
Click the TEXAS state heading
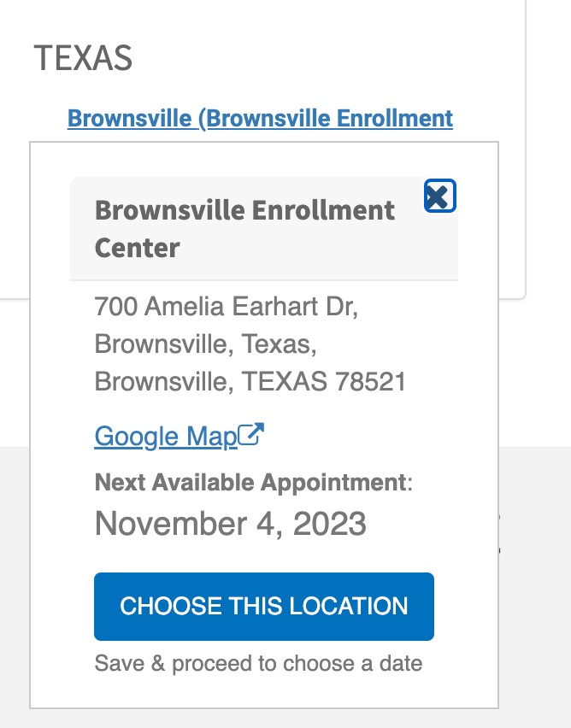(83, 57)
